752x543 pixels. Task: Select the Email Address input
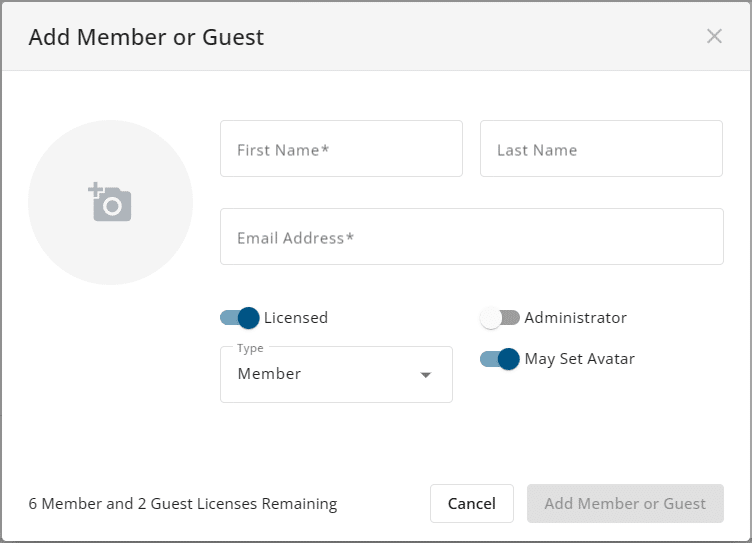pos(471,237)
